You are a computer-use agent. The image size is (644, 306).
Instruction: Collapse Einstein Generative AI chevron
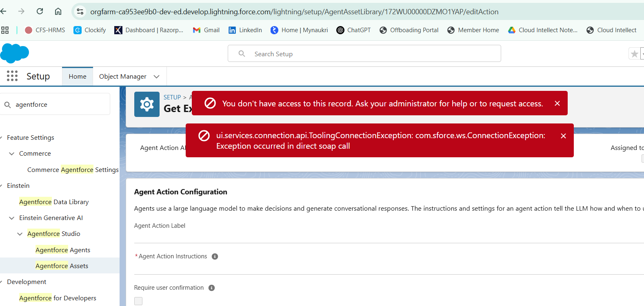11,218
